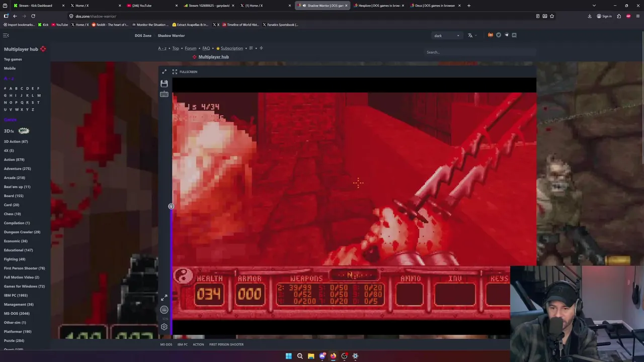Click the save game floppy disk icon
The height and width of the screenshot is (362, 644).
164,83
